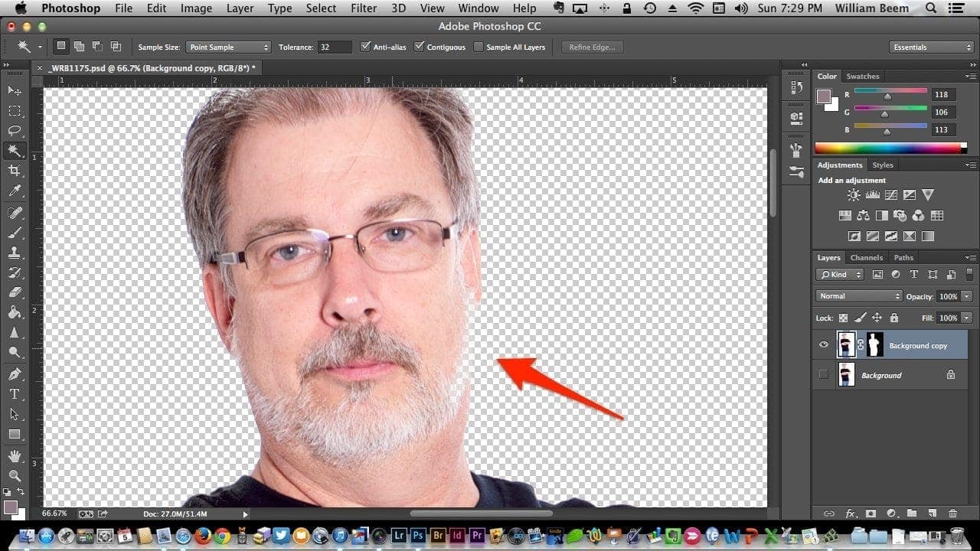Open the Fill slider dropdown arrow
Screen dimensions: 980x551
[967, 318]
